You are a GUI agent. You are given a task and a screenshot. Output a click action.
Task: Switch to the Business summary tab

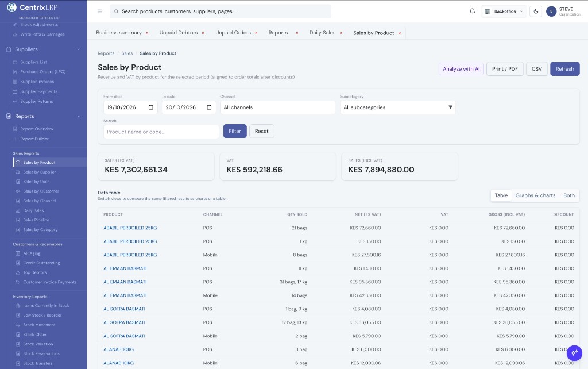point(119,33)
